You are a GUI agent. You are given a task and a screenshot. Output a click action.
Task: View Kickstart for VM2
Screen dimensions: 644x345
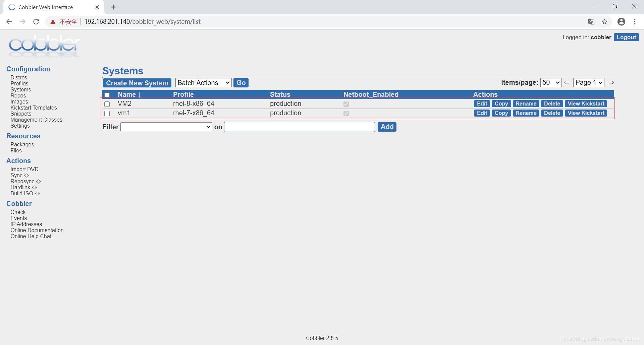click(x=586, y=104)
